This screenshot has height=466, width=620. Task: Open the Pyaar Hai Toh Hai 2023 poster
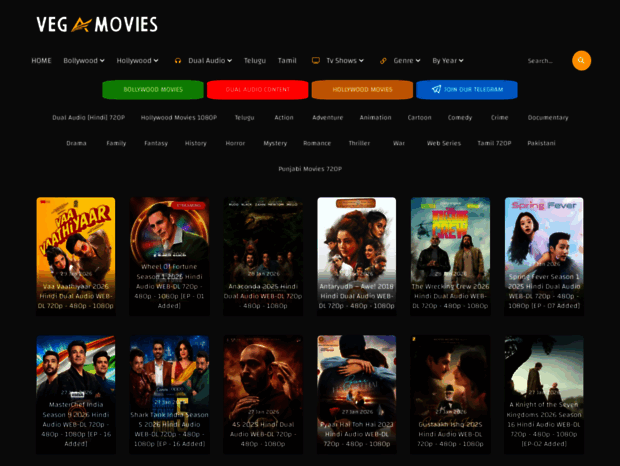coord(357,394)
